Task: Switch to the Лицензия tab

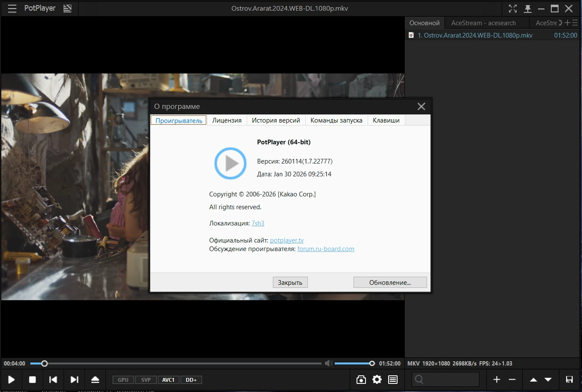Action: point(227,120)
